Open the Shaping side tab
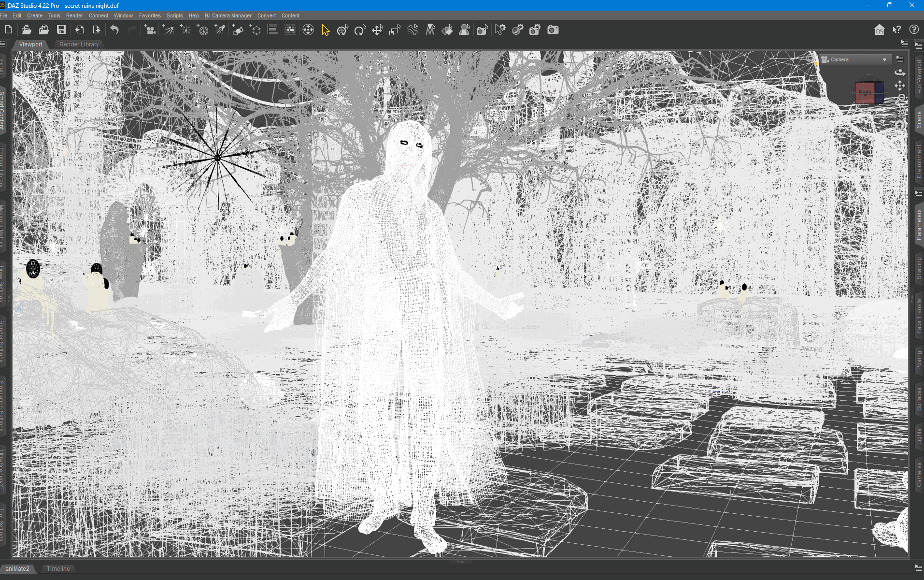The width and height of the screenshot is (924, 580). tap(919, 268)
